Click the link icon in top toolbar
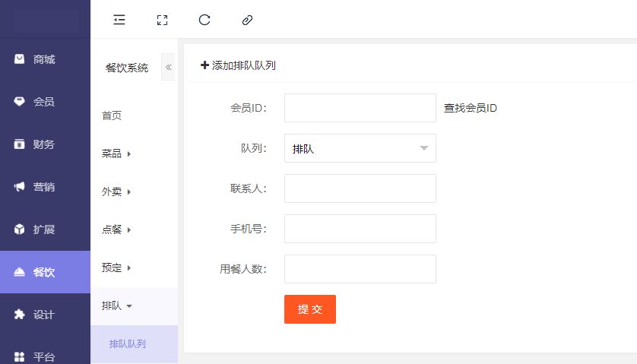The image size is (637, 364). point(246,21)
